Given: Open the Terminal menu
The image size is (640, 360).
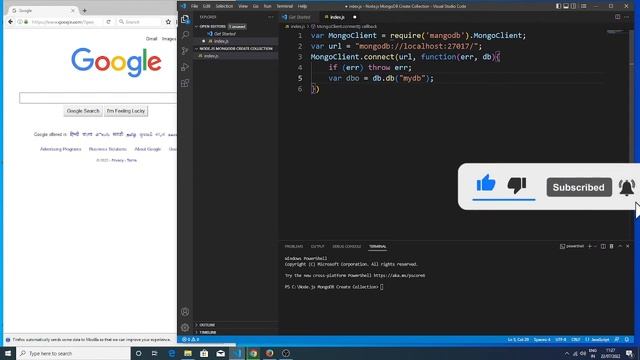Looking at the screenshot, I should click(284, 6).
